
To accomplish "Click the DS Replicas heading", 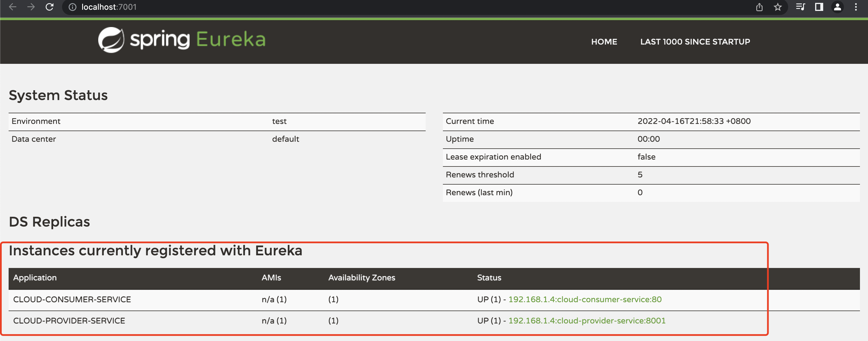I will click(x=49, y=222).
